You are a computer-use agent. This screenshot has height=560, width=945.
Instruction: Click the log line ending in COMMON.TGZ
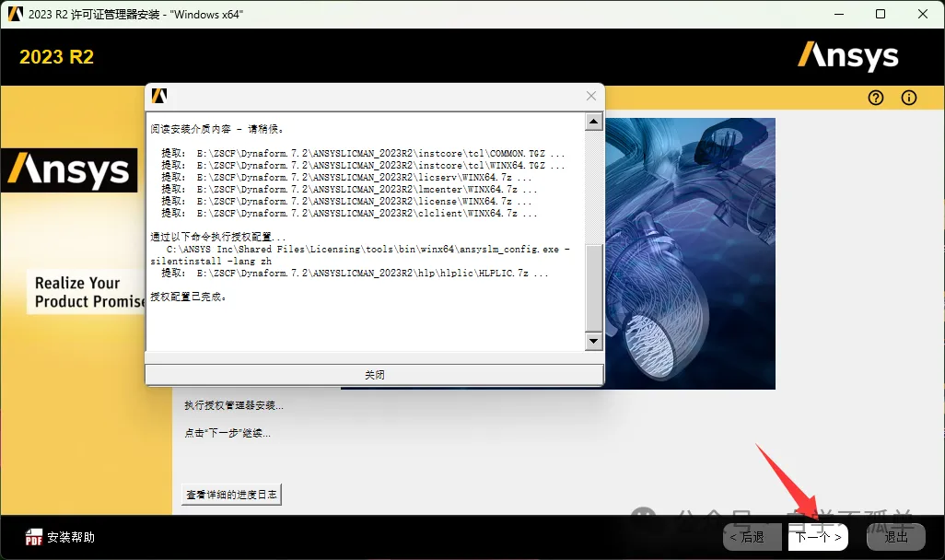click(364, 153)
